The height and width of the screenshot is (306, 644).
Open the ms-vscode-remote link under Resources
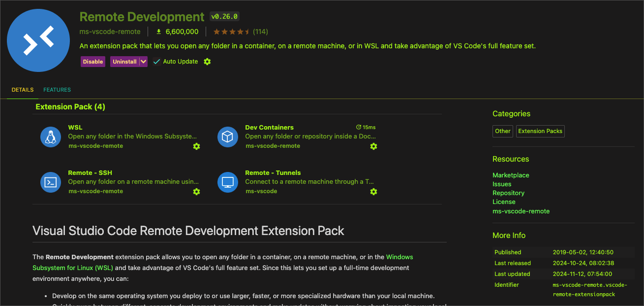point(521,211)
